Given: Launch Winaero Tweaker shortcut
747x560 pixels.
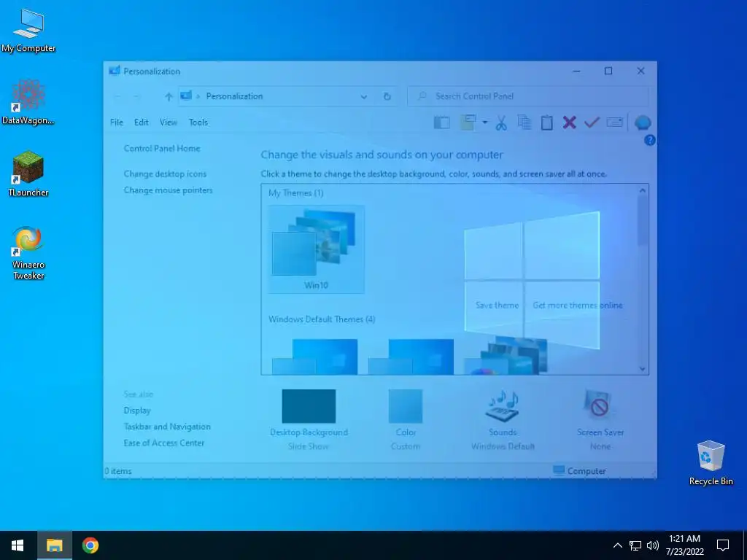Looking at the screenshot, I should point(28,252).
